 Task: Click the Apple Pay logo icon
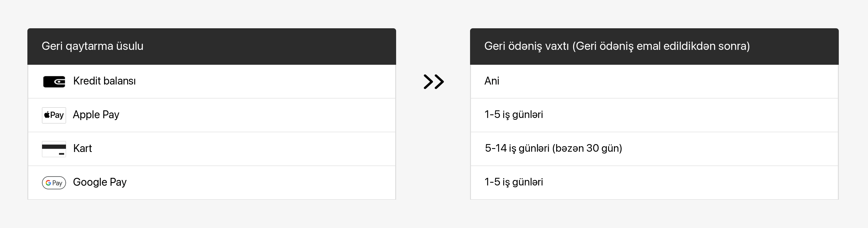coord(54,115)
